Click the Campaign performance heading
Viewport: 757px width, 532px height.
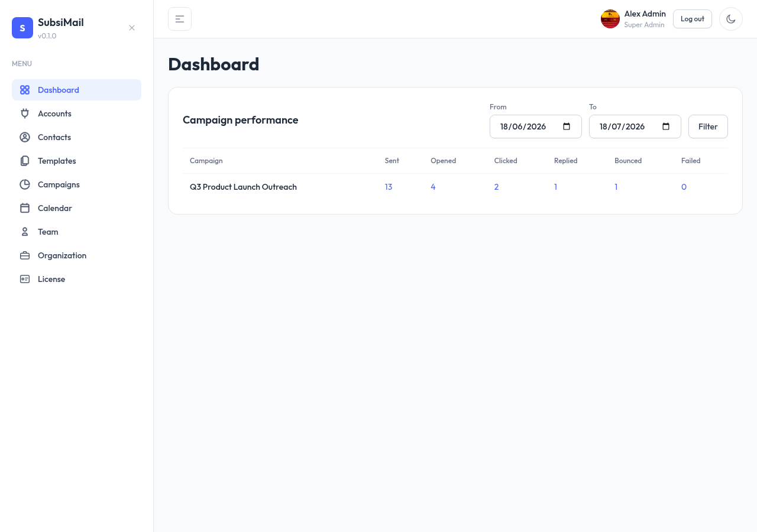(240, 120)
